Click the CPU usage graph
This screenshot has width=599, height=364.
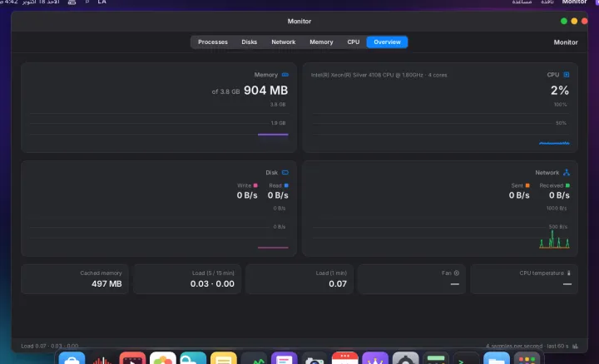tap(440, 124)
